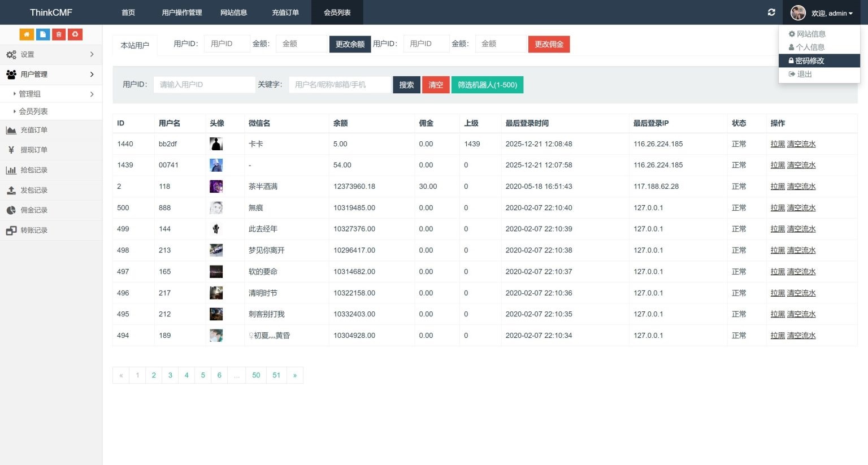The height and width of the screenshot is (465, 868).
Task: Open avatar of user 初夏黄昏
Action: (216, 336)
